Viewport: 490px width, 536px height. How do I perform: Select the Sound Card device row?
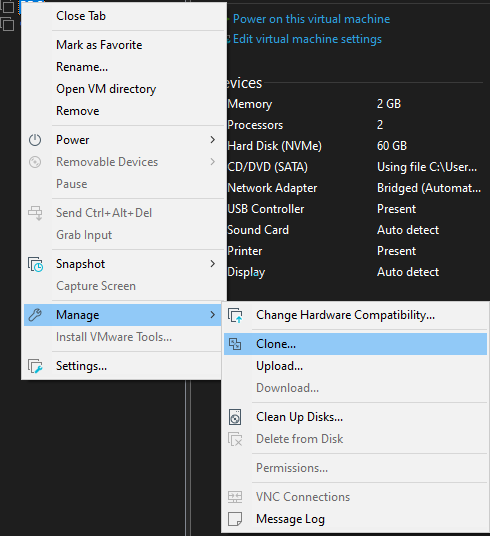click(x=355, y=230)
